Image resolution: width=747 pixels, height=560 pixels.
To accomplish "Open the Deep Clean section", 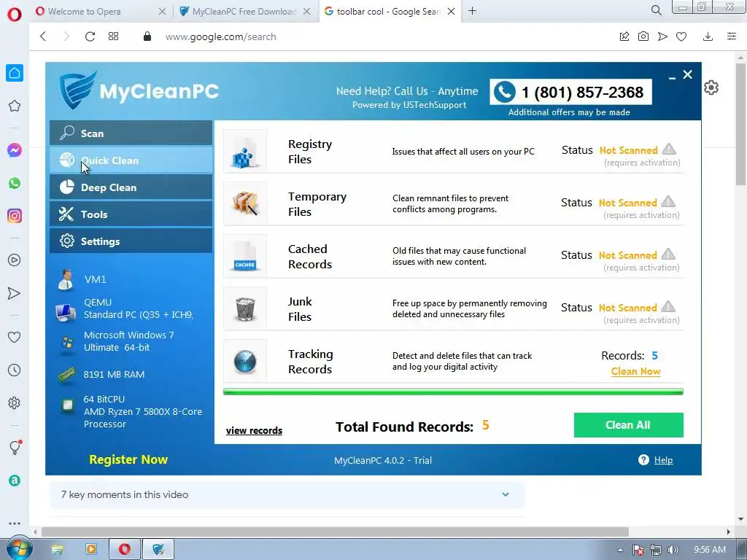I will click(131, 187).
